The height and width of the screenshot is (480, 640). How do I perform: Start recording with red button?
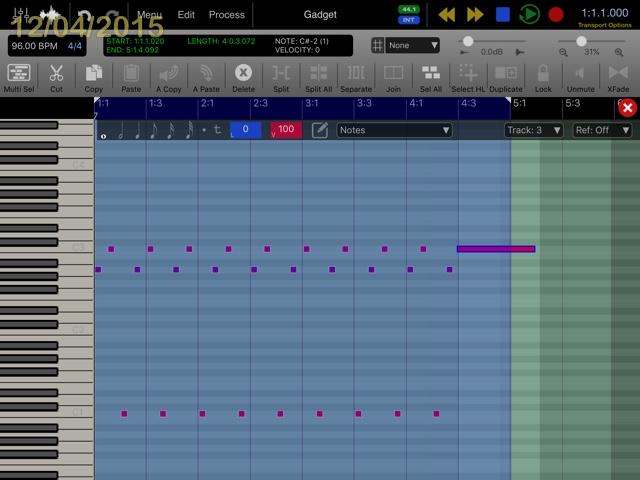click(x=556, y=15)
